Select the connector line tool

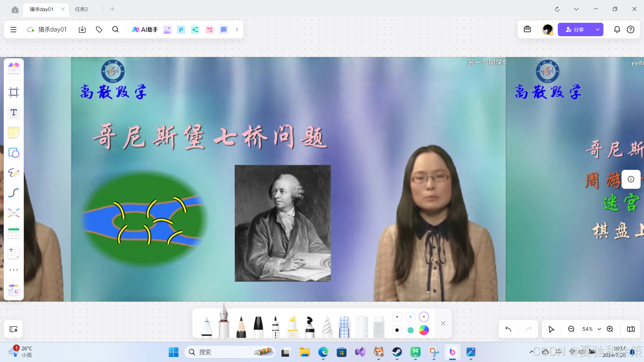coord(14,193)
